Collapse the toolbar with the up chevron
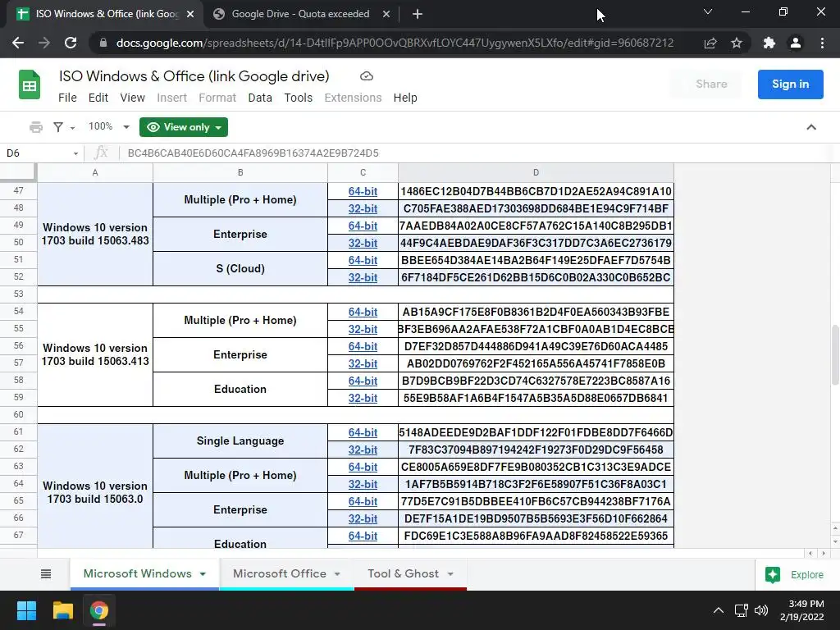840x630 pixels. point(811,127)
